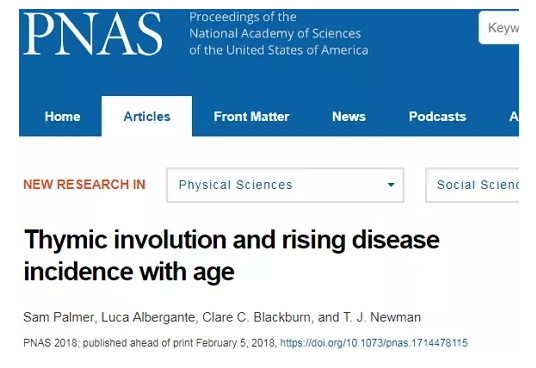The image size is (536, 368).
Task: Open the Social Sciences dropdown
Action: click(472, 185)
